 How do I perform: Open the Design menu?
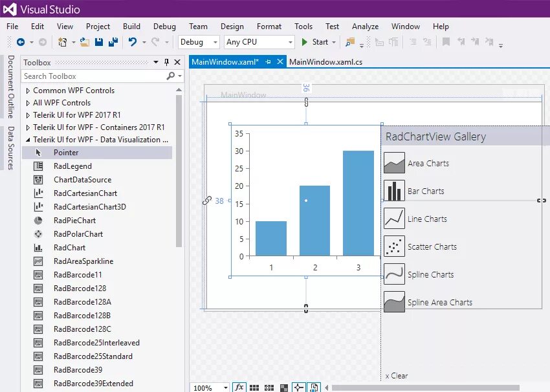pos(232,27)
